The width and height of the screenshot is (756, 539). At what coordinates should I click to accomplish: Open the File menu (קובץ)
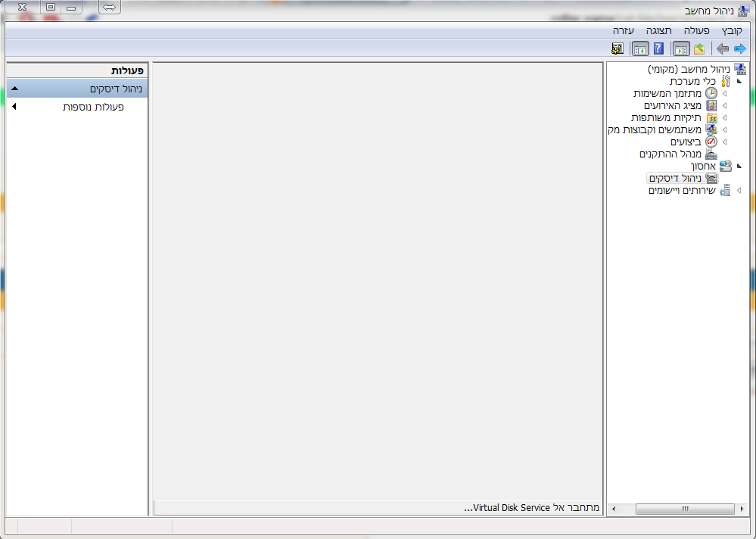point(732,31)
